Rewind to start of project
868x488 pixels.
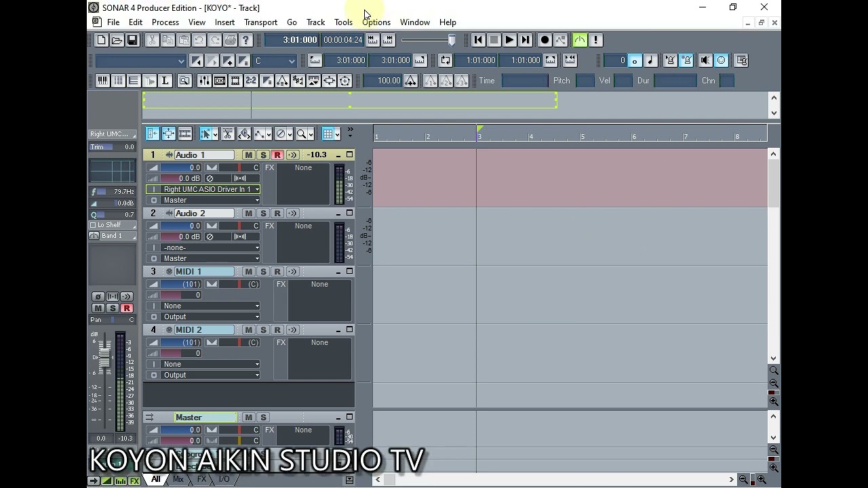[x=478, y=40]
